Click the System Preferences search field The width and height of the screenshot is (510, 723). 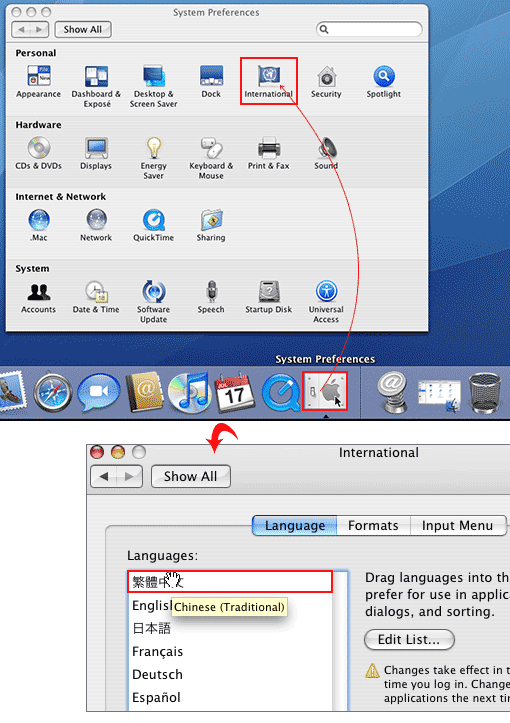tap(369, 29)
